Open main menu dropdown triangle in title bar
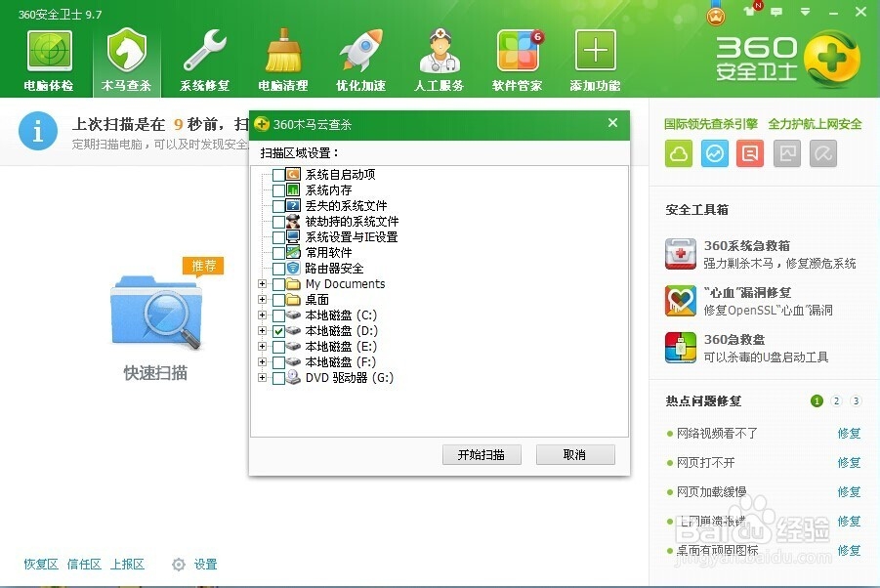The width and height of the screenshot is (880, 588). [x=806, y=11]
